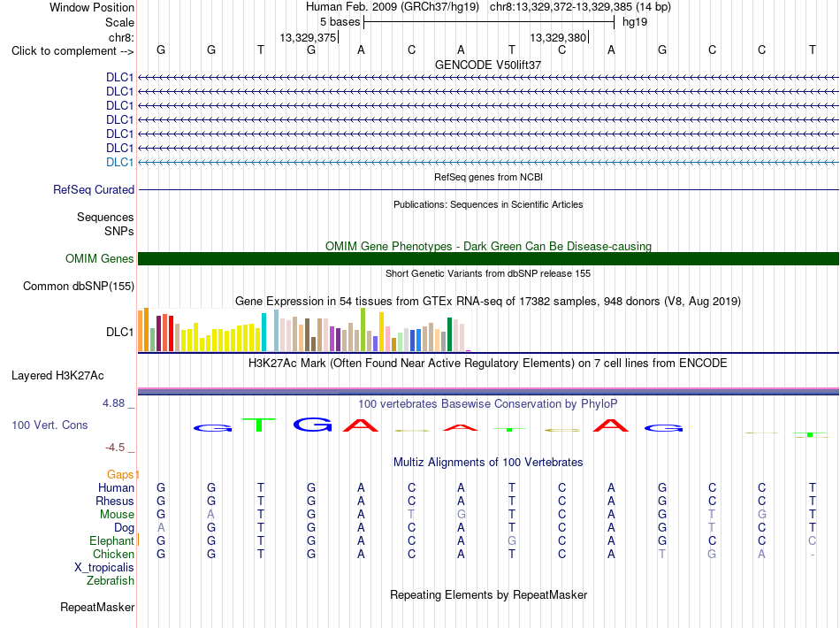Click the GENCODE V50lift37 track title
Screen dimensions: 840x628
[x=488, y=65]
